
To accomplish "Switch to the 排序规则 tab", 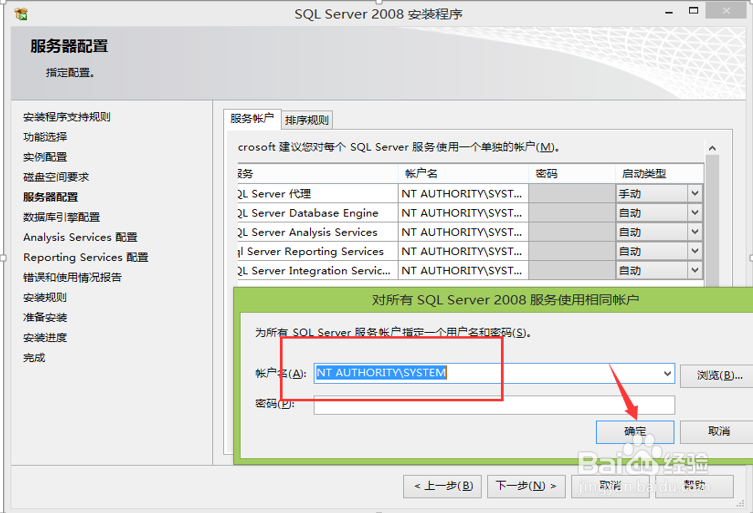I will (x=306, y=120).
